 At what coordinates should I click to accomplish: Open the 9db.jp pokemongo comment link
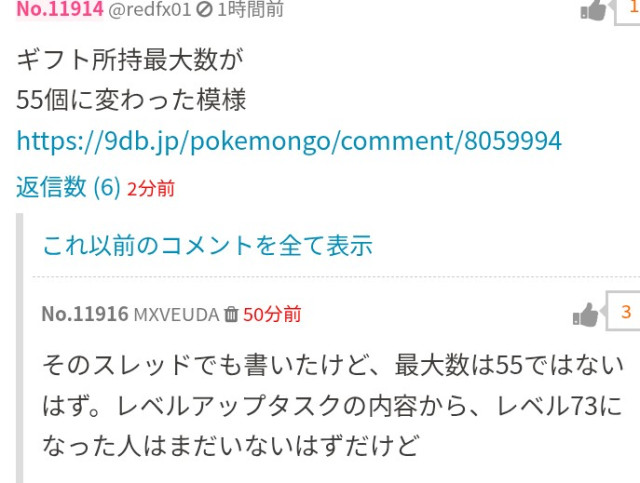coord(289,141)
